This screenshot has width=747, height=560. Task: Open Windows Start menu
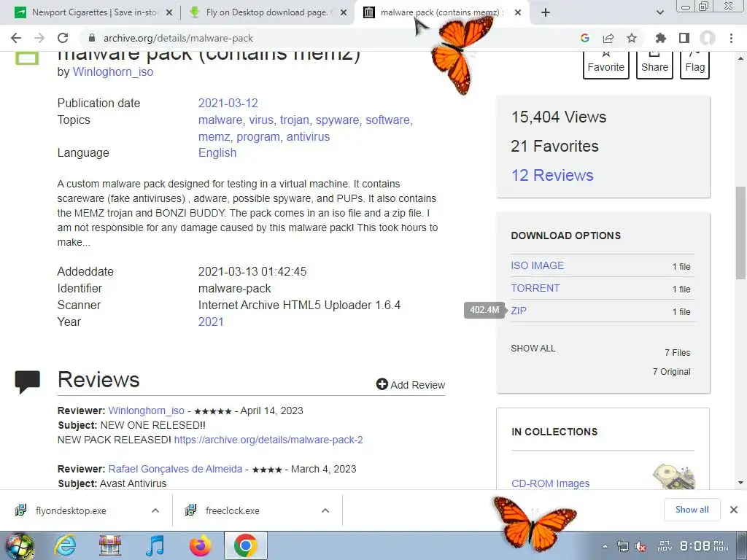point(20,545)
